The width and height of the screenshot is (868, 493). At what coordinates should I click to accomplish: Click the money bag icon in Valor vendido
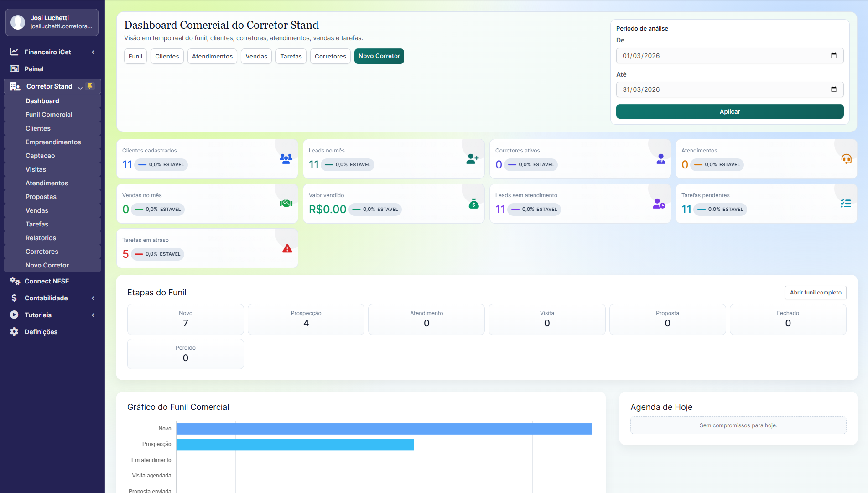(473, 204)
